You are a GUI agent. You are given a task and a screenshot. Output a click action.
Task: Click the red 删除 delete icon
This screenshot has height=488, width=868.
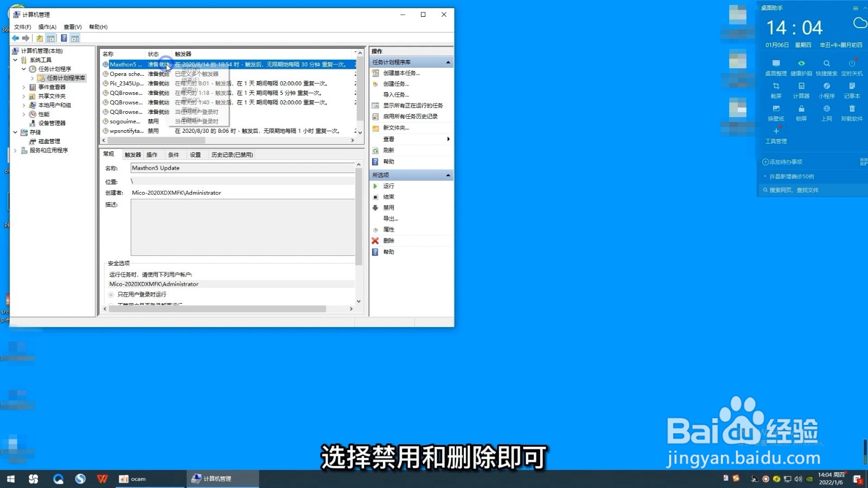tap(375, 240)
